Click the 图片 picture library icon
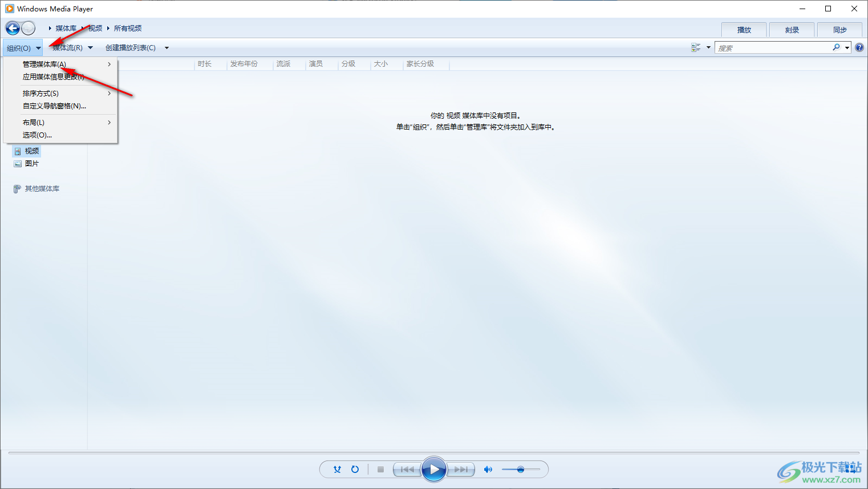 point(18,164)
